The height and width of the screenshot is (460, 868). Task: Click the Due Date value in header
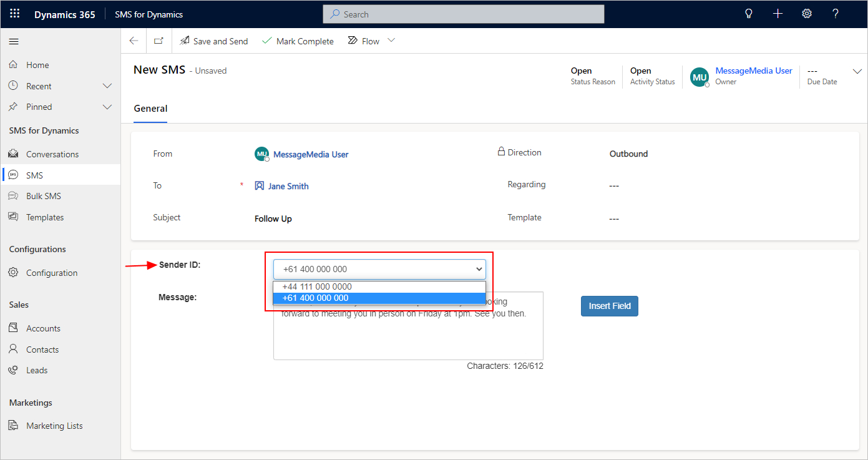(x=812, y=71)
